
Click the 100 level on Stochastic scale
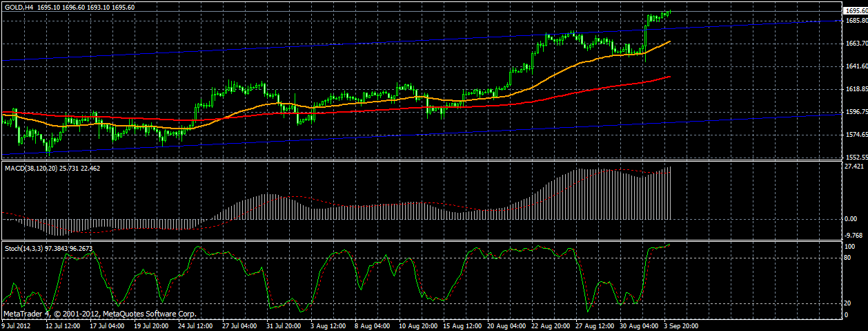coord(850,247)
